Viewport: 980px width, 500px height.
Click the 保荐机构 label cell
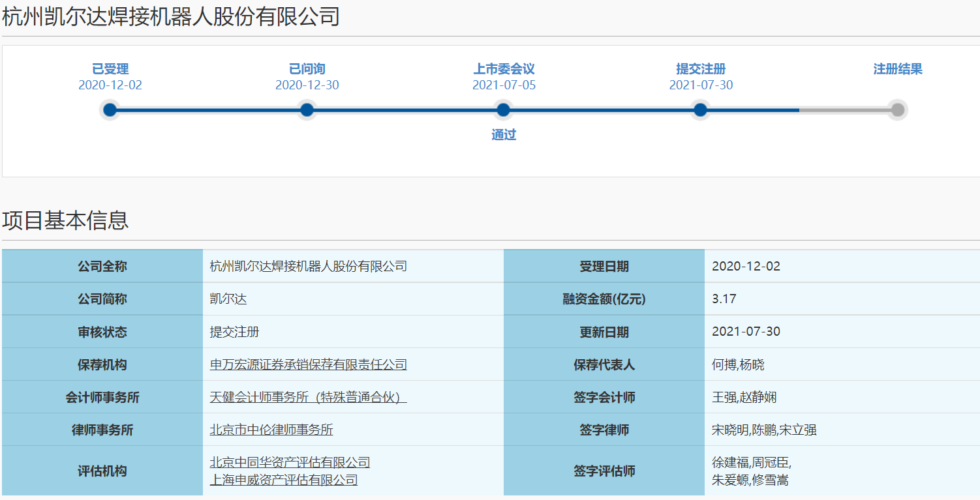pos(102,364)
